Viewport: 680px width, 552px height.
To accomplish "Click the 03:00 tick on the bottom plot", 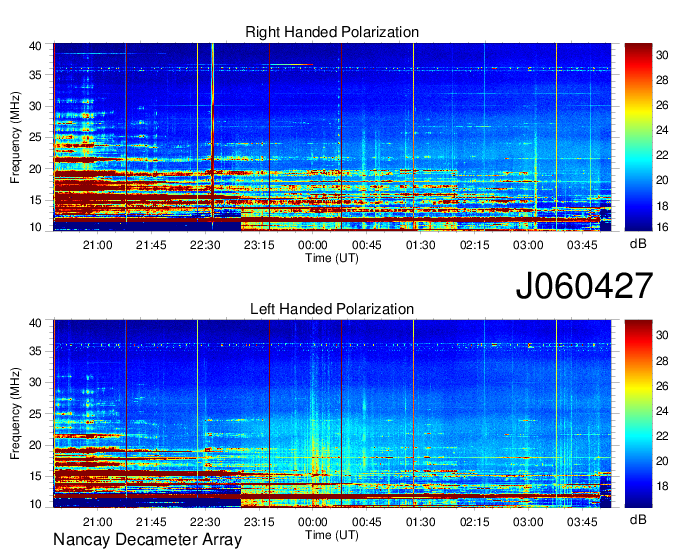I will tap(528, 522).
